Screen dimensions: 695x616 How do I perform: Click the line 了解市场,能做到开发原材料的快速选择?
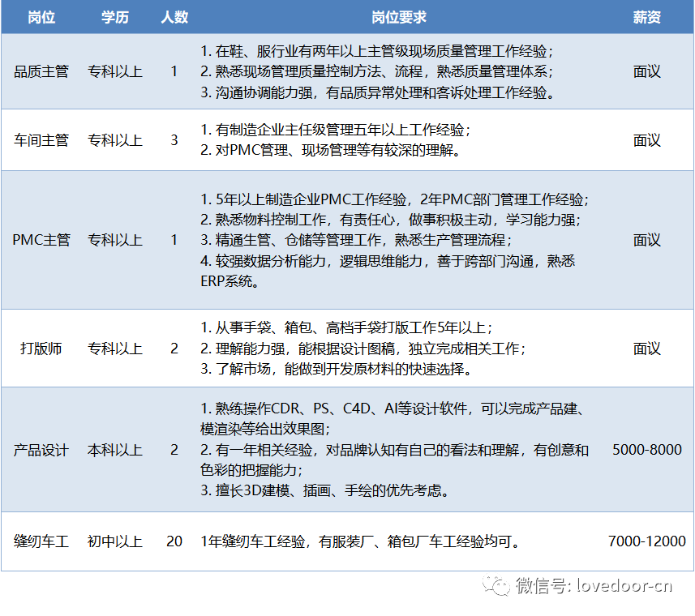click(337, 369)
